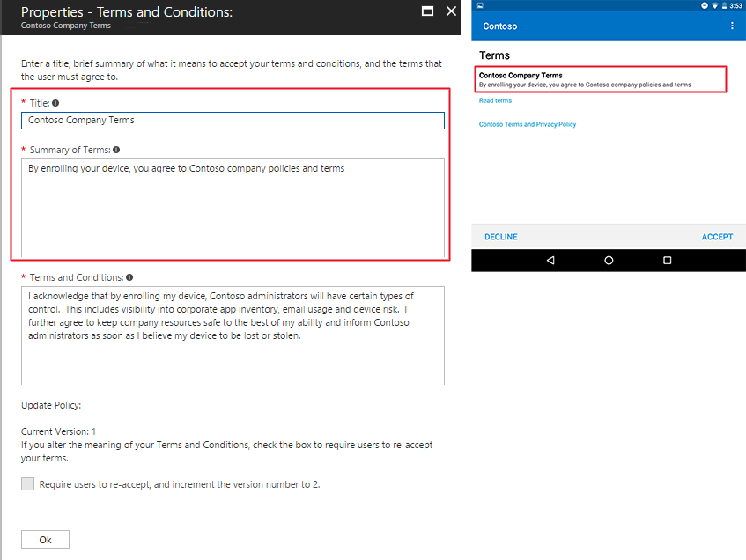Open Contoso Terms and Privacy Policy link
Viewport: 746px width, 560px height.
click(528, 124)
